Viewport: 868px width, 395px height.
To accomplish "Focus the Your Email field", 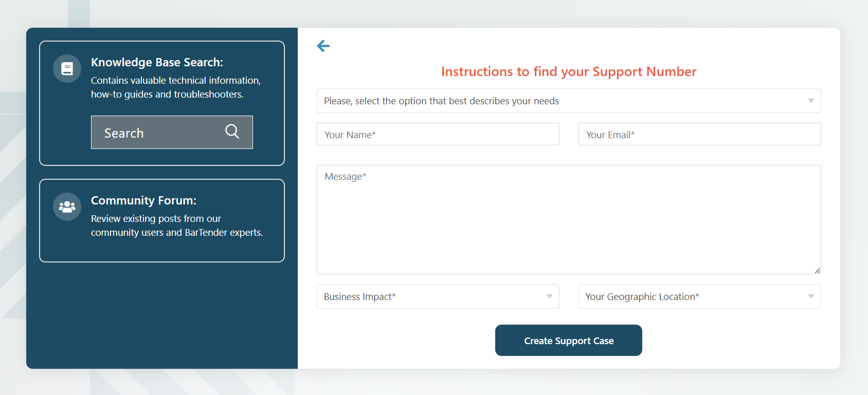I will click(700, 134).
